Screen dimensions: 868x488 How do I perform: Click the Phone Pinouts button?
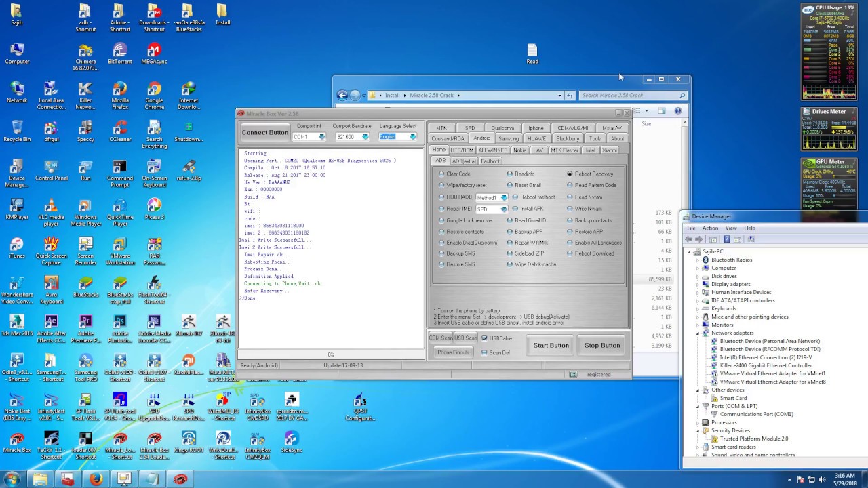pyautogui.click(x=453, y=352)
